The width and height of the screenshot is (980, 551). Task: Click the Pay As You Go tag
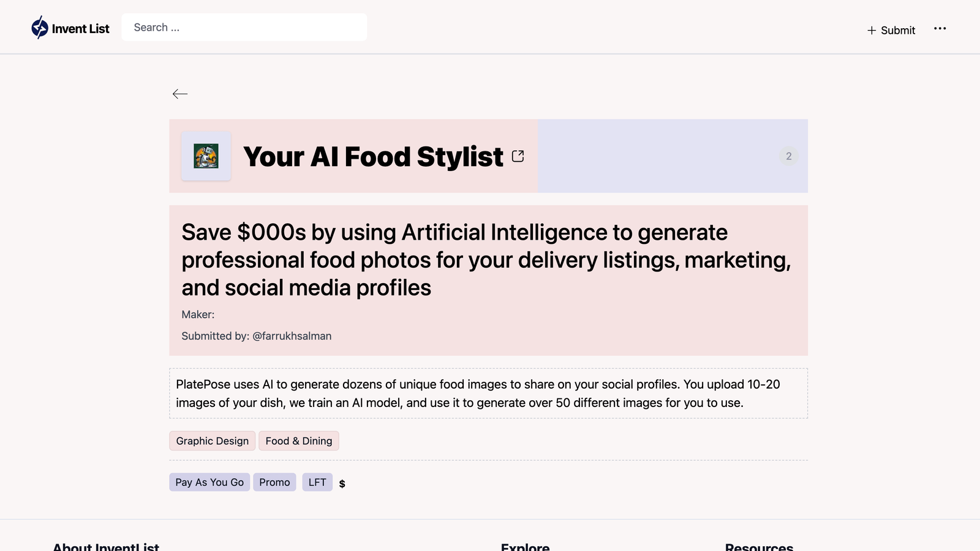click(209, 482)
